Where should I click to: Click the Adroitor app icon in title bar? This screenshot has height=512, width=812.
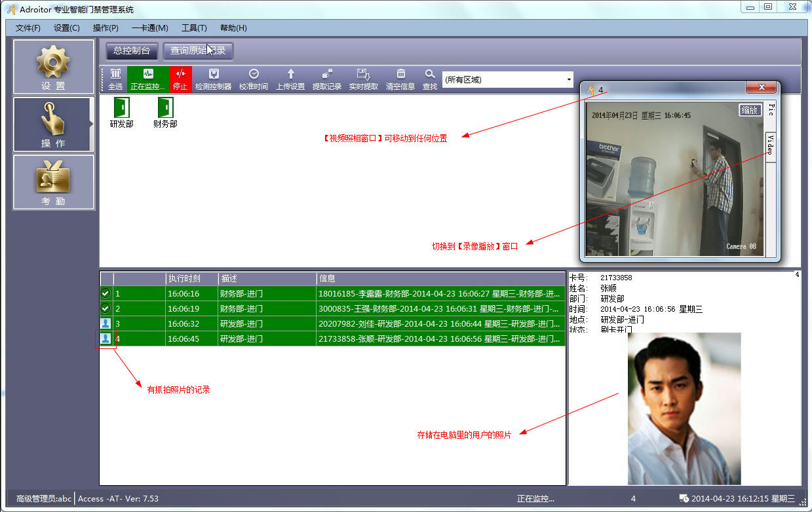(11, 10)
